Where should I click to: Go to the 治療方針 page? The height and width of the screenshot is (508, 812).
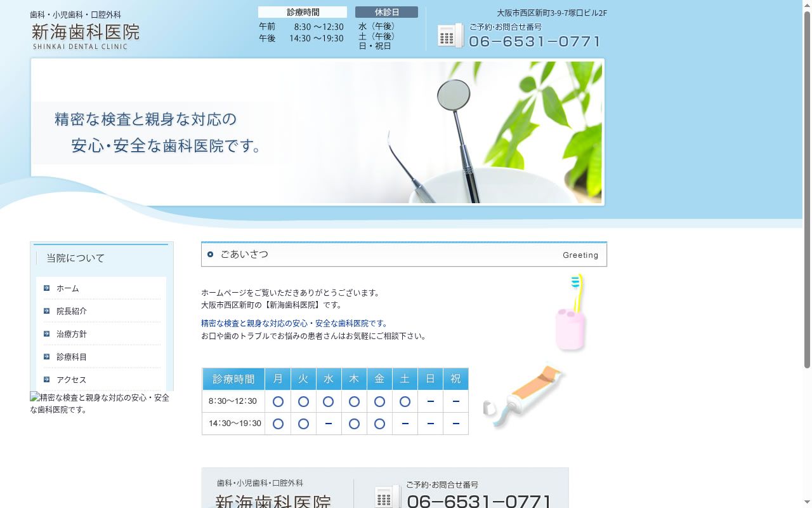[72, 334]
